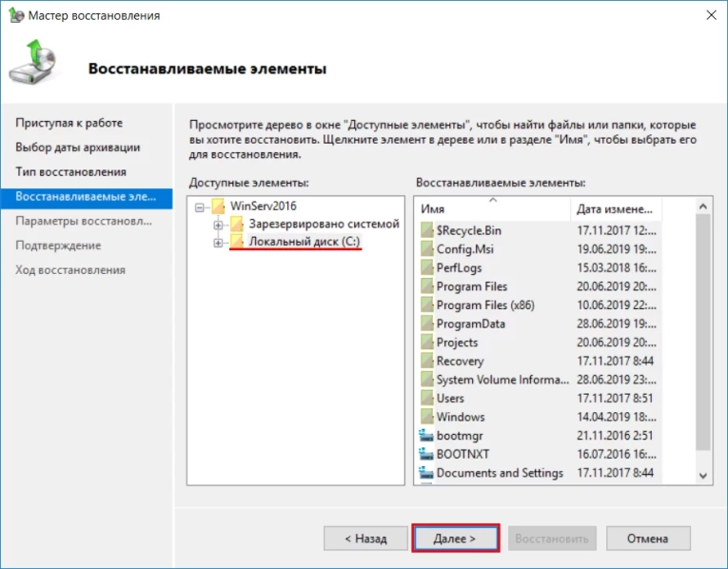This screenshot has width=728, height=569.
Task: Click the Program Files folder icon
Action: 427,286
